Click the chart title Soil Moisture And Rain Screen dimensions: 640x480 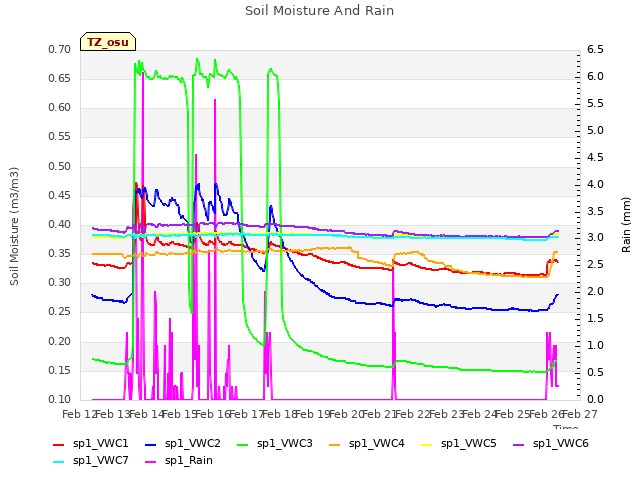click(x=320, y=11)
